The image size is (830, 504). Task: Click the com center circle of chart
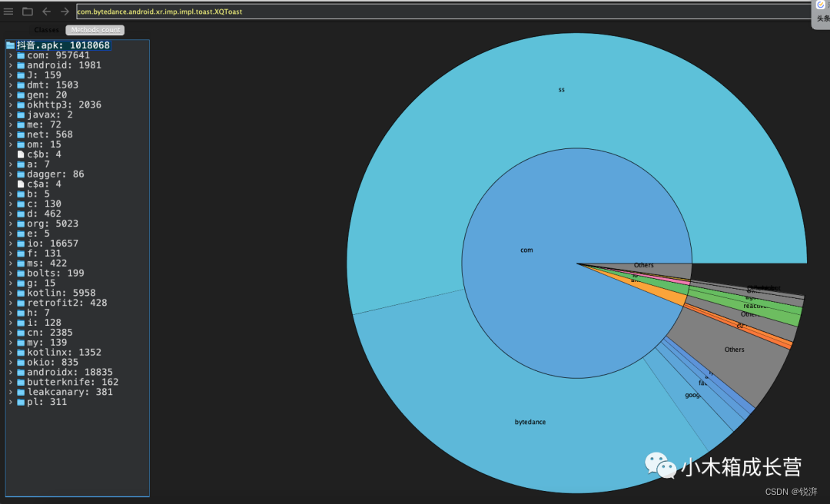[x=526, y=250]
